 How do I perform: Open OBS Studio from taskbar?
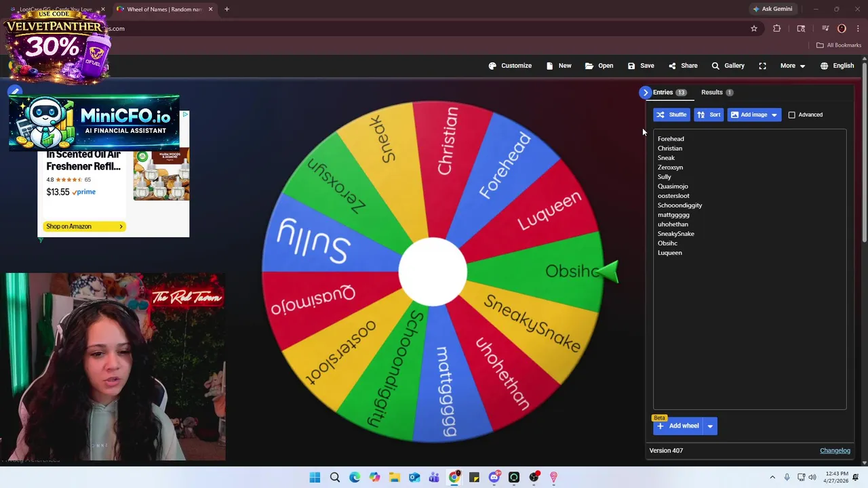[534, 478]
